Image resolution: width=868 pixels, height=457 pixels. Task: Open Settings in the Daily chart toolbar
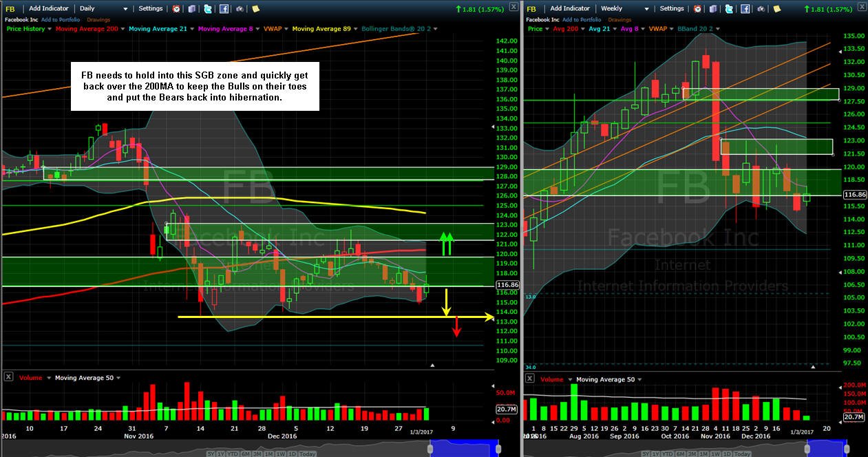[151, 9]
